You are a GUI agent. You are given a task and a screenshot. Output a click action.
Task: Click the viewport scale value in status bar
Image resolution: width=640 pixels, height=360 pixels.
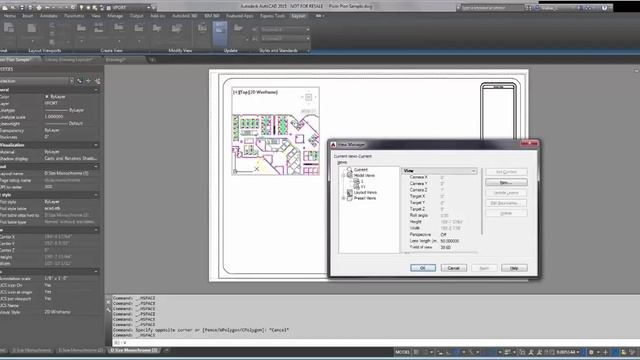click(x=567, y=352)
